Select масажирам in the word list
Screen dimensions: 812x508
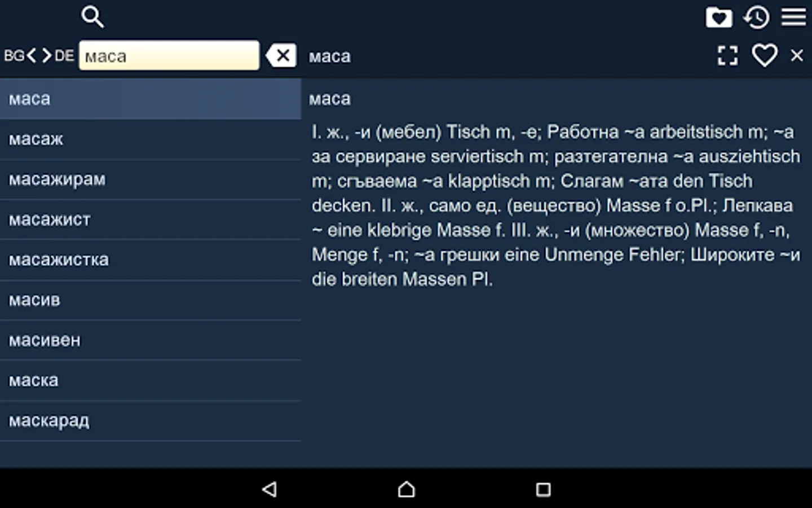(150, 179)
